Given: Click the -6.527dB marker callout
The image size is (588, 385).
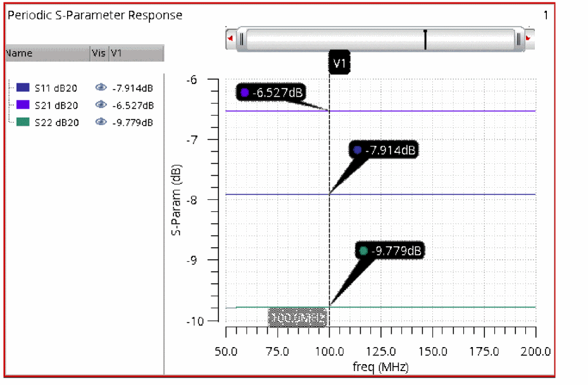Looking at the screenshot, I should coord(270,92).
